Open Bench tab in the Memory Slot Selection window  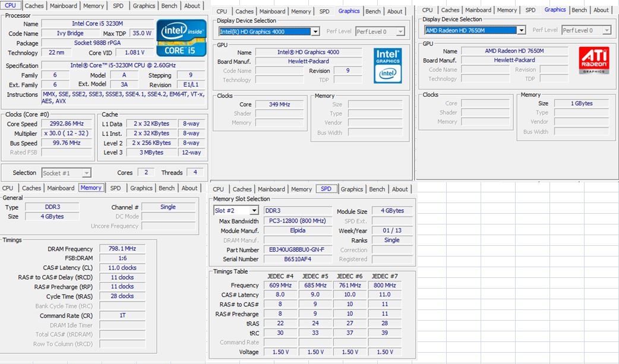tap(377, 189)
